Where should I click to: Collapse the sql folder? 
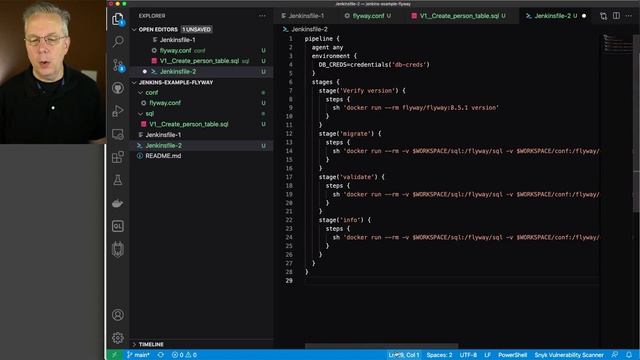coord(141,113)
